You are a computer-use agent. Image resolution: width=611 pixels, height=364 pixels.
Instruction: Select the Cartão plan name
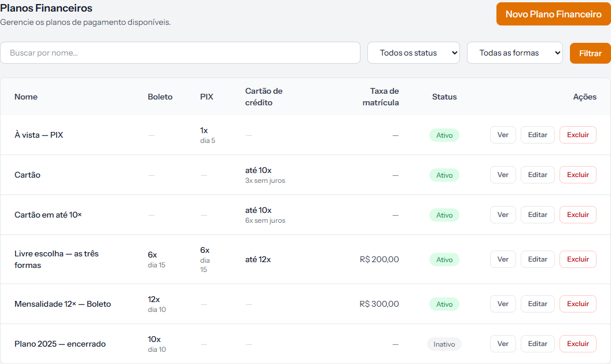[27, 175]
